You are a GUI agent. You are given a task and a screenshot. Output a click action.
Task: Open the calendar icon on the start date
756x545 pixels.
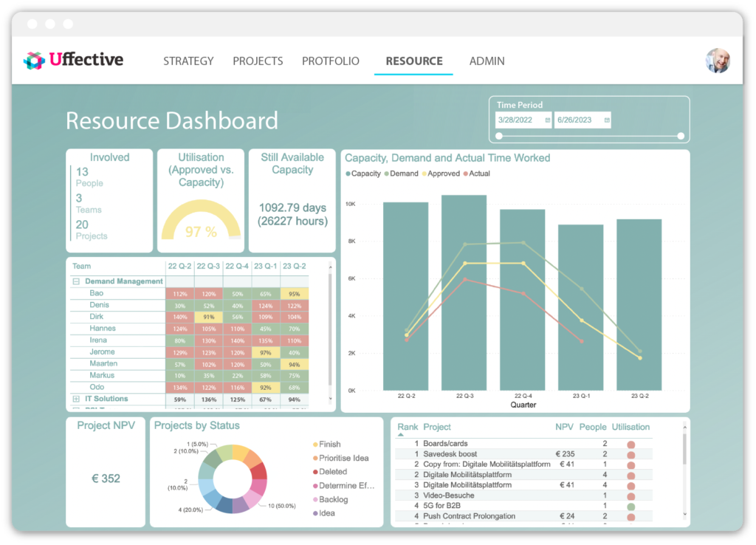coord(547,120)
